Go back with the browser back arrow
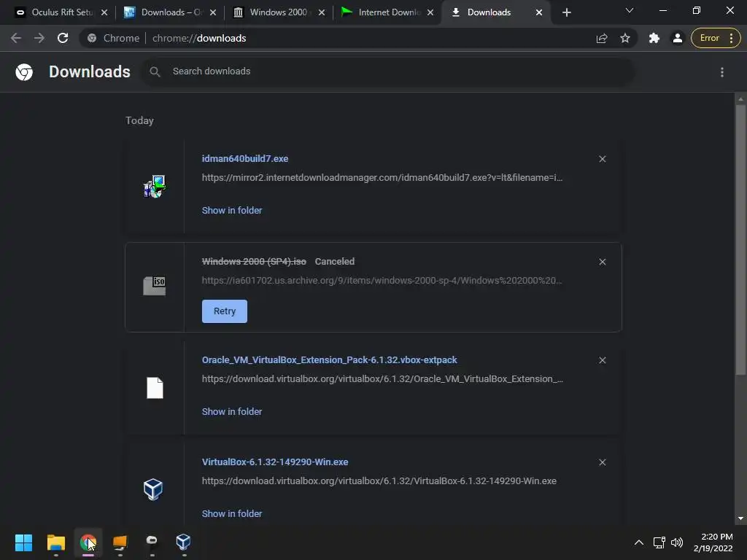Screen dimensions: 747x560 [x=16, y=38]
